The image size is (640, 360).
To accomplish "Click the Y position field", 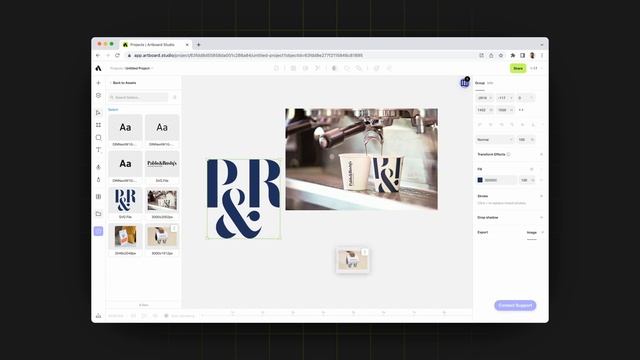I will click(x=505, y=98).
